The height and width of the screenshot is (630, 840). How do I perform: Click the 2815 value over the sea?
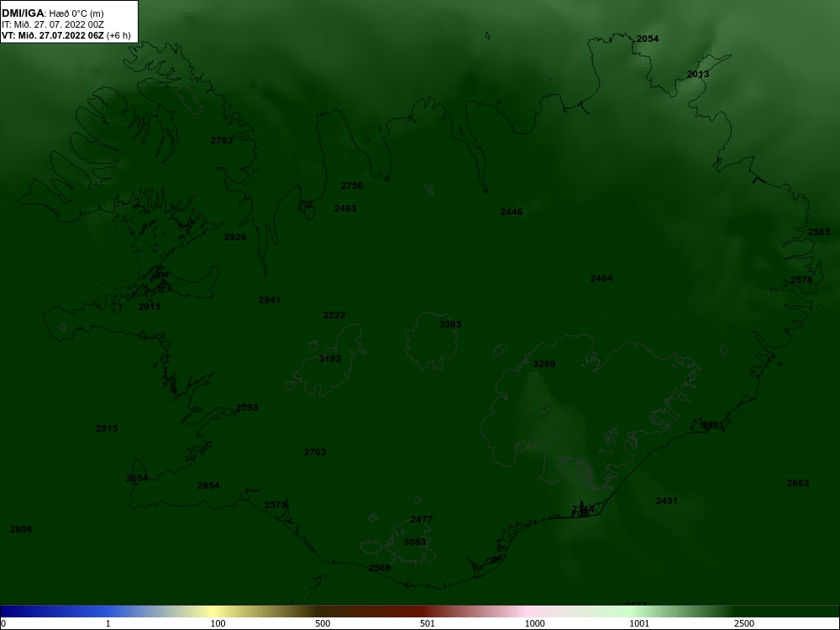[107, 428]
